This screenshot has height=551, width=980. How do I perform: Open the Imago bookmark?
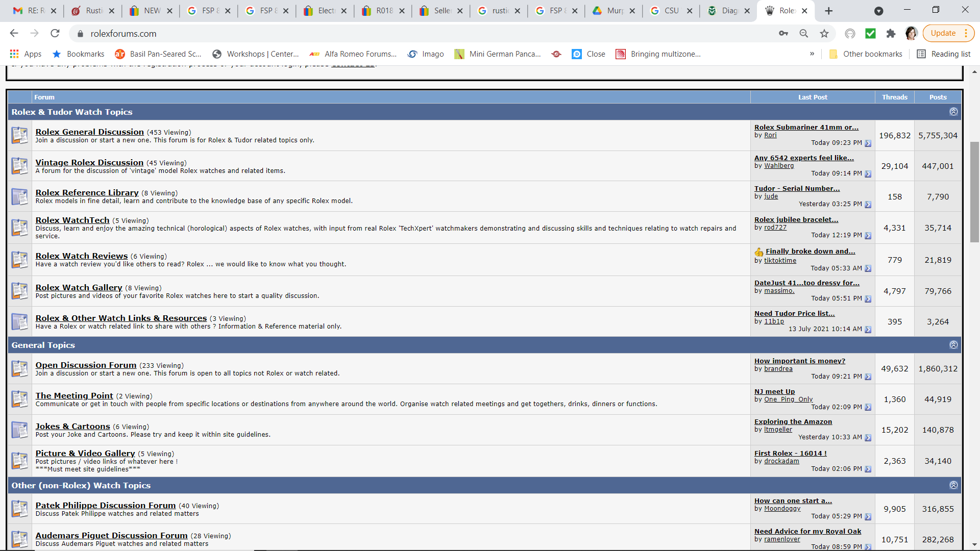pyautogui.click(x=426, y=54)
